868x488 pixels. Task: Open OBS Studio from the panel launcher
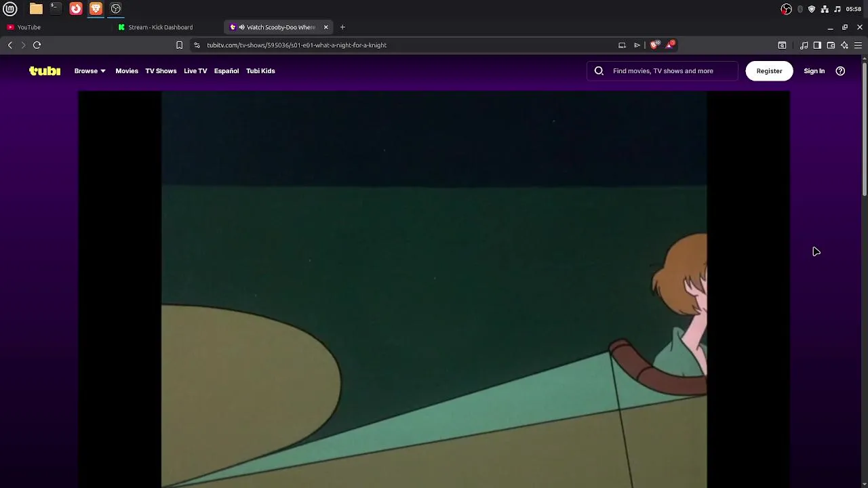tap(116, 9)
